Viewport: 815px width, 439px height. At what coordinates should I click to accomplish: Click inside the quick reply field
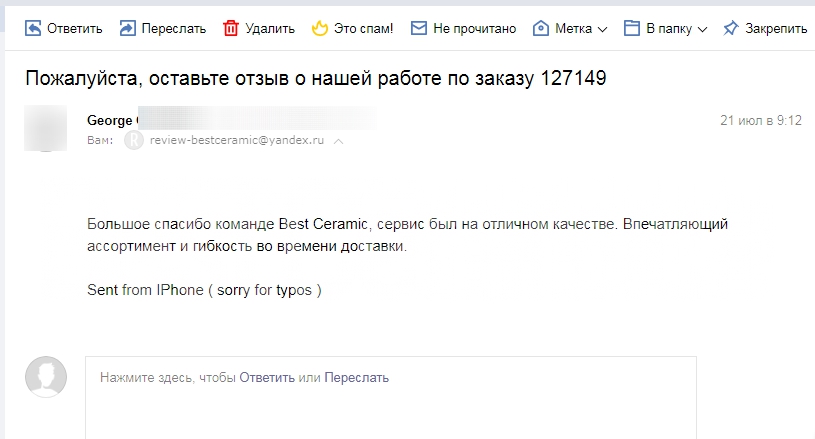coord(391,397)
